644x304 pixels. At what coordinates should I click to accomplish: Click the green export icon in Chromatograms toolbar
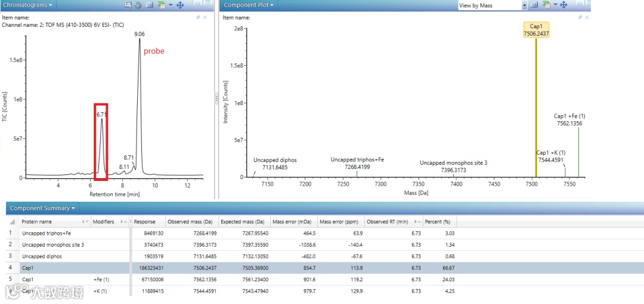point(162,5)
